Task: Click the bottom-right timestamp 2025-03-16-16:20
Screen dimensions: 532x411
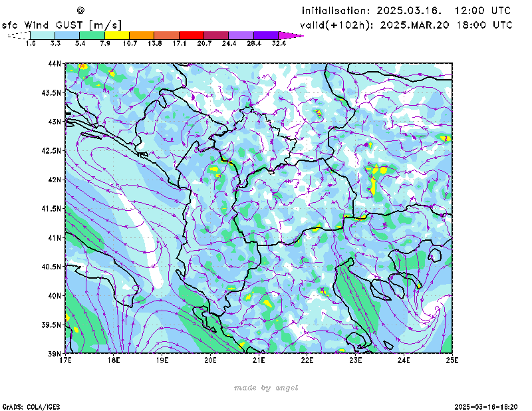Action: pyautogui.click(x=486, y=406)
